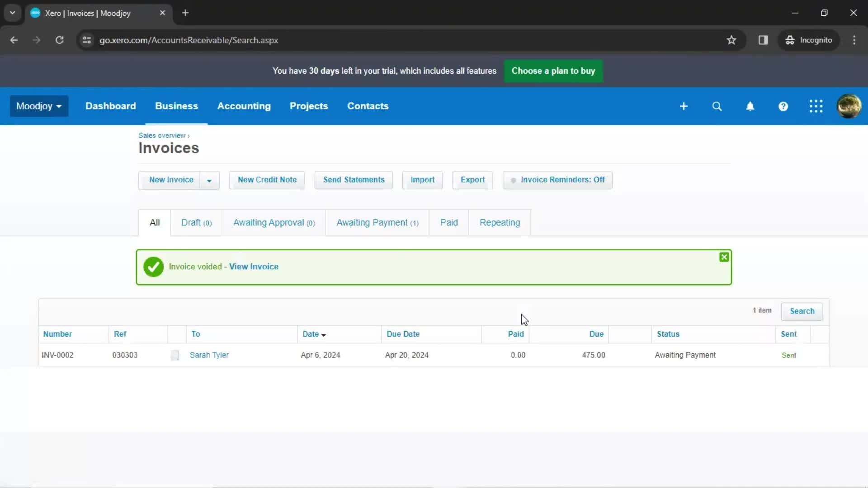The image size is (868, 488).
Task: Switch to the Draft tab
Action: click(x=196, y=223)
